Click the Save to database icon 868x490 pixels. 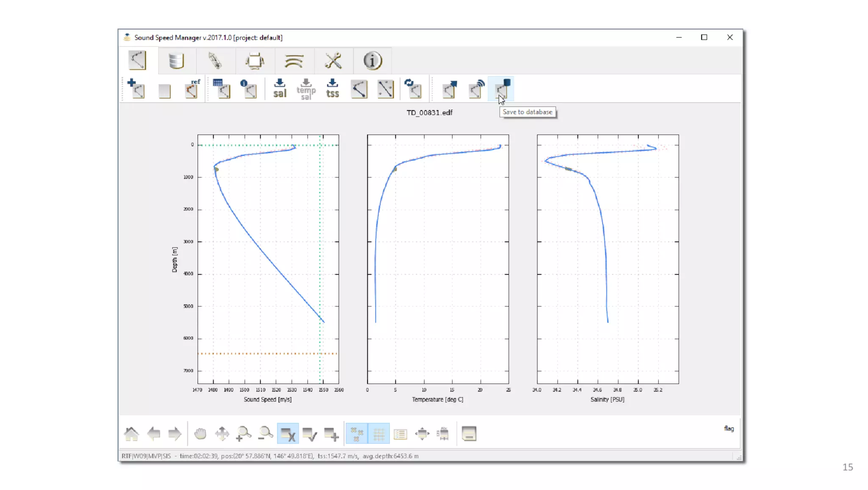click(x=503, y=89)
